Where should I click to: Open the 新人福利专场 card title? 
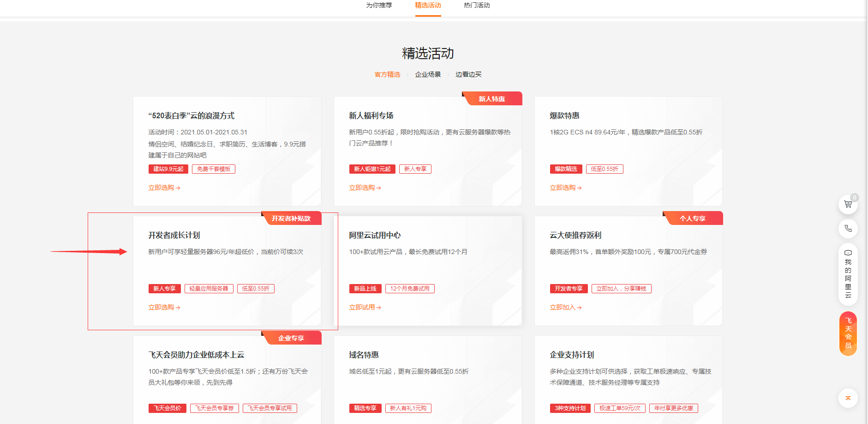click(371, 115)
